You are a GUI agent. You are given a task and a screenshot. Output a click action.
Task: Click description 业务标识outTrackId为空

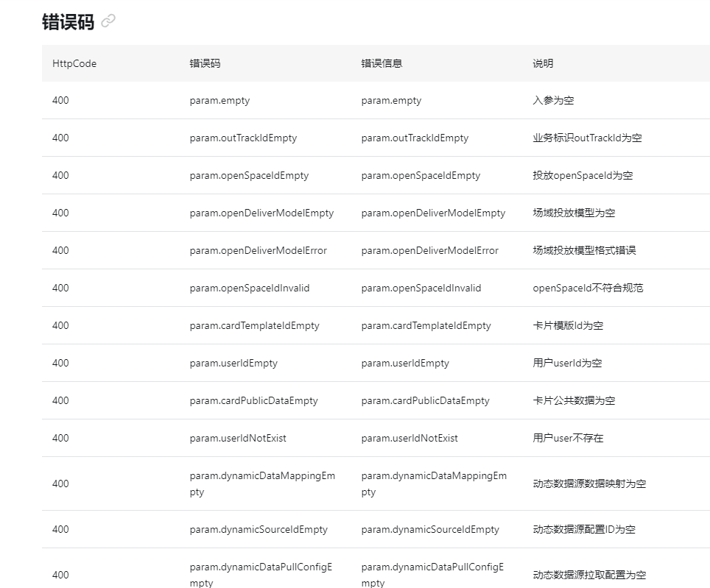click(587, 138)
